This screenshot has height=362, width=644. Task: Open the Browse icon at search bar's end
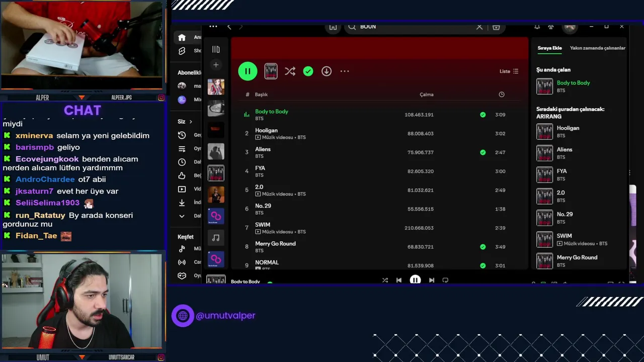[496, 27]
